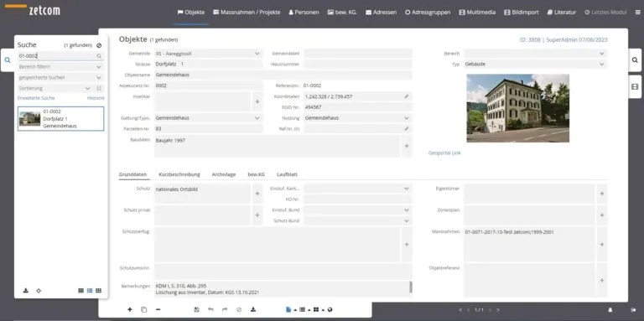Add a Massnahmen entry with plus button
This screenshot has height=321, width=644.
pos(602,244)
